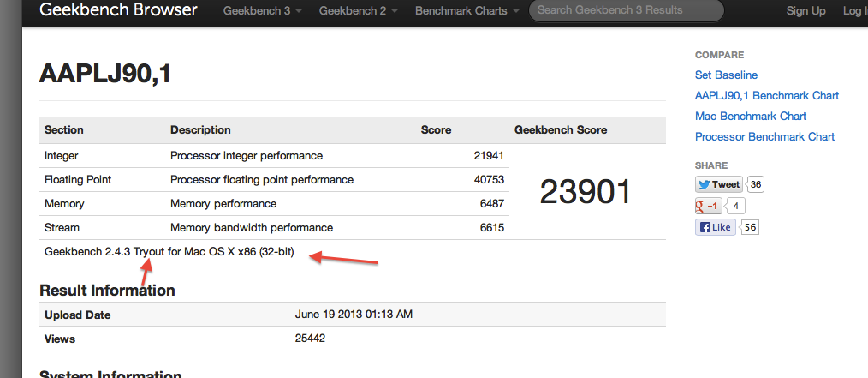Select Floating Point score value 40753
The width and height of the screenshot is (868, 378).
(489, 180)
